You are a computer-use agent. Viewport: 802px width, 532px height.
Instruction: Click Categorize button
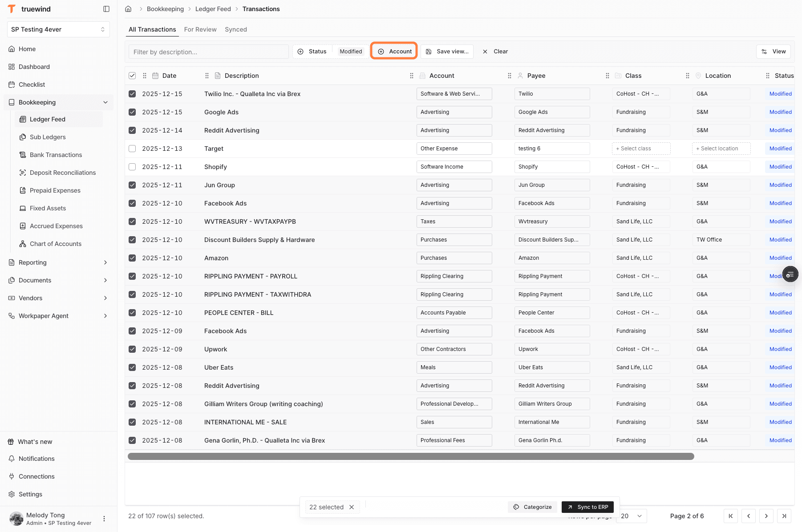pos(532,507)
